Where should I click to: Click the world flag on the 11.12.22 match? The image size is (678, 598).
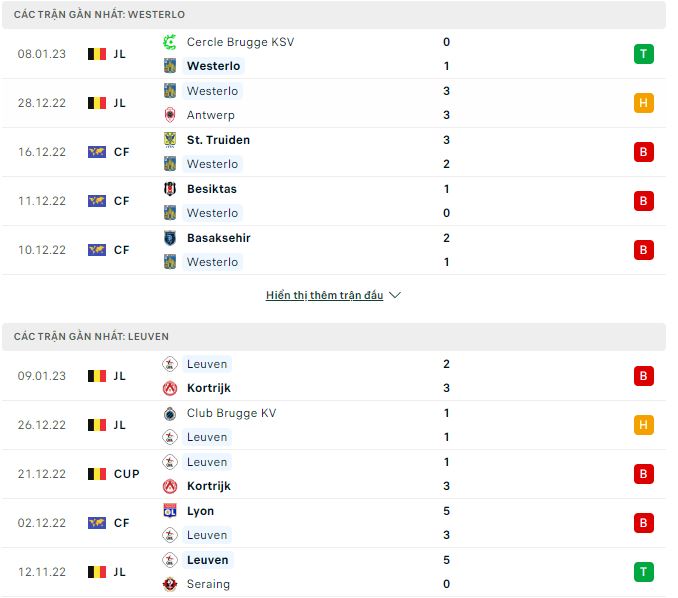point(97,201)
